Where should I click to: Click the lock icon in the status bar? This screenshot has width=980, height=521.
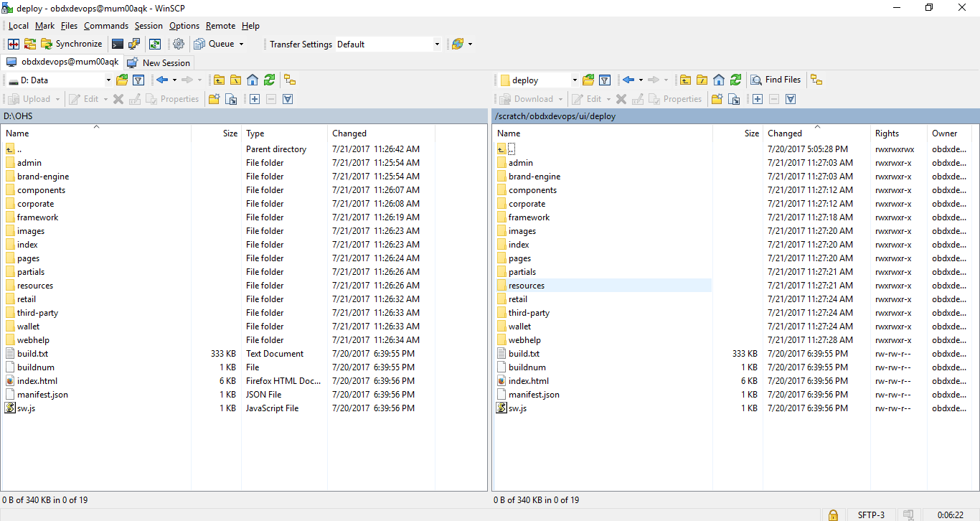point(832,515)
